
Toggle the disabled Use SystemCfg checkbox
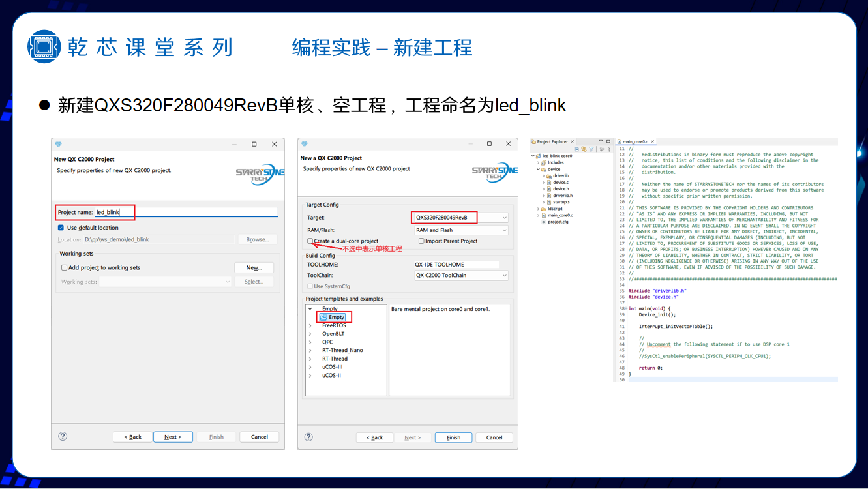[310, 286]
